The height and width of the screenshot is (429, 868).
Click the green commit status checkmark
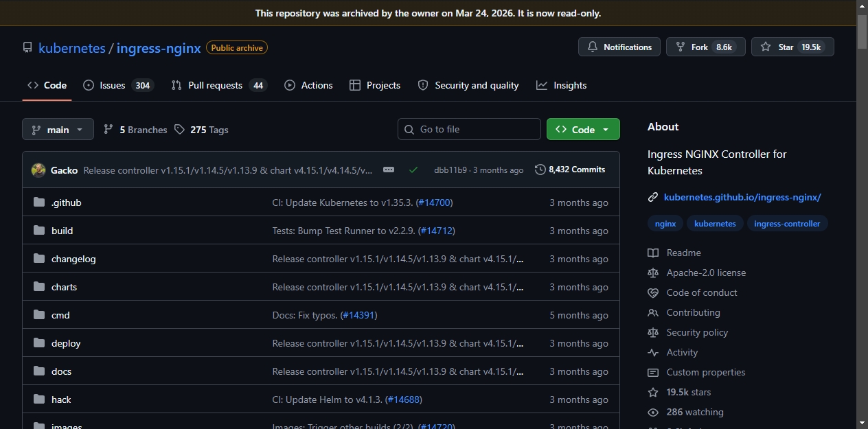[413, 170]
